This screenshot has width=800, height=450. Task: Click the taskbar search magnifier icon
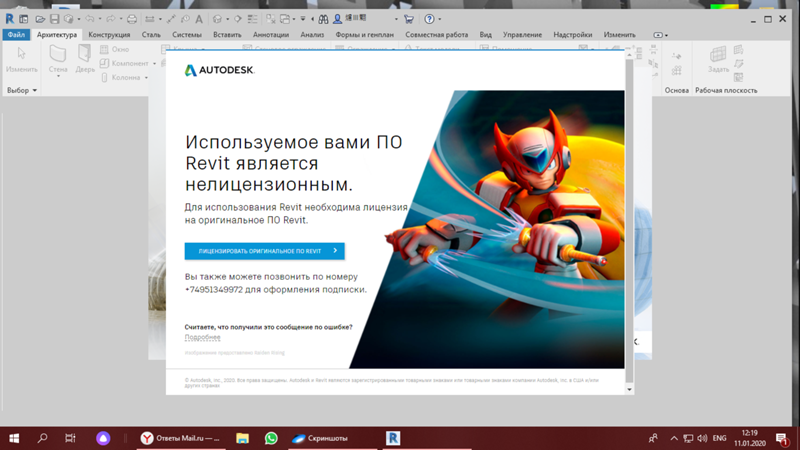coord(42,438)
